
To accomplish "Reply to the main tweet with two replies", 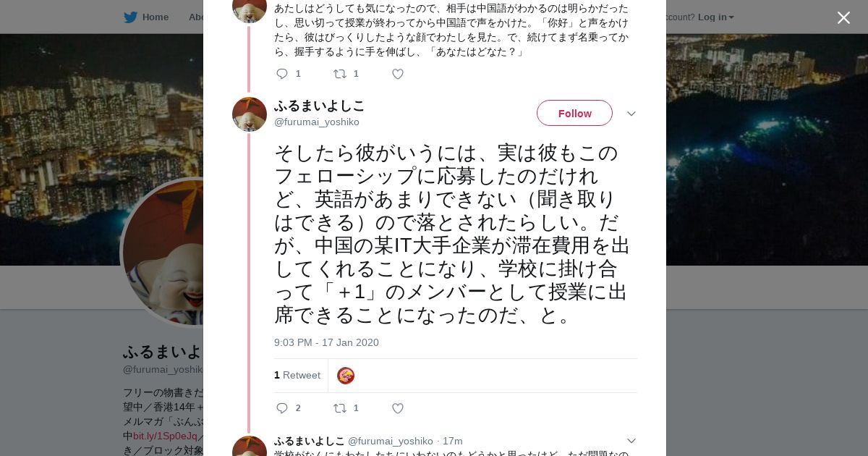I will click(283, 408).
